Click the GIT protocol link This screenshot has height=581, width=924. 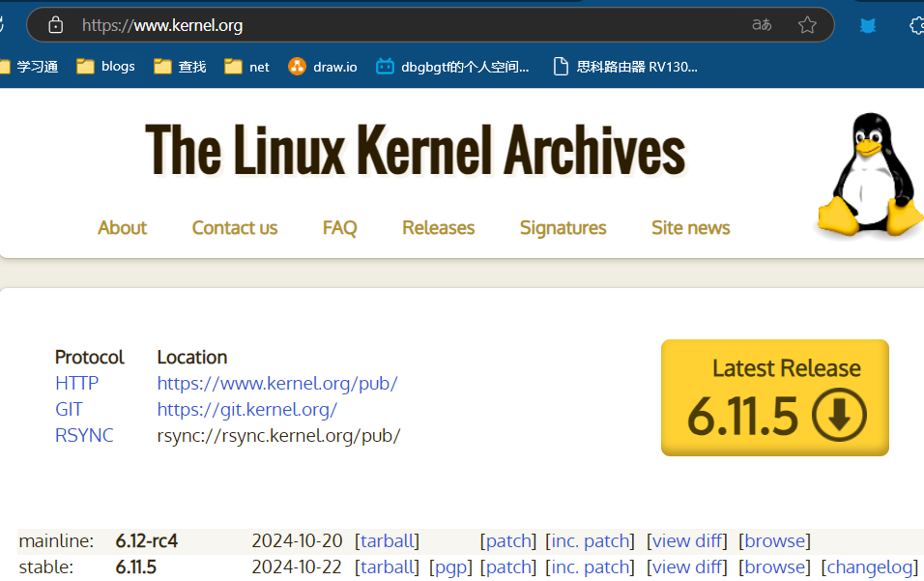[69, 409]
